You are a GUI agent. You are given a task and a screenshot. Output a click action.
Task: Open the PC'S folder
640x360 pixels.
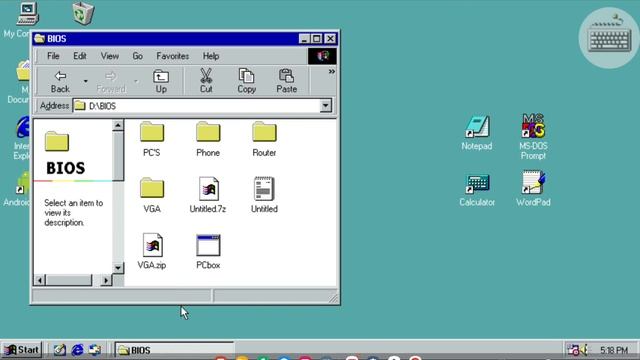point(152,139)
